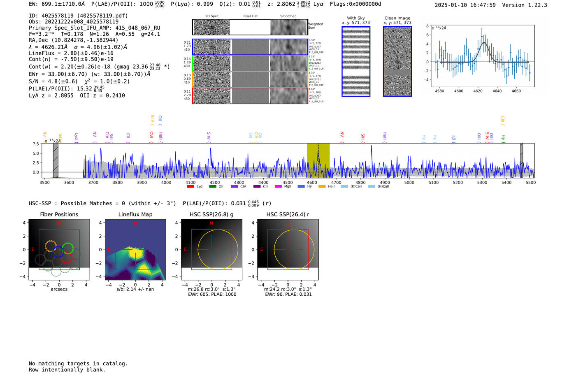Click the RA,Dec coordinates line

click(x=74, y=40)
